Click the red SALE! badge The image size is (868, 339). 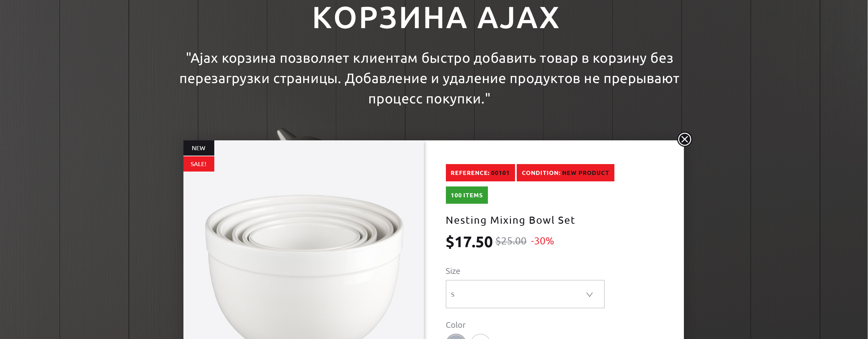tap(199, 164)
